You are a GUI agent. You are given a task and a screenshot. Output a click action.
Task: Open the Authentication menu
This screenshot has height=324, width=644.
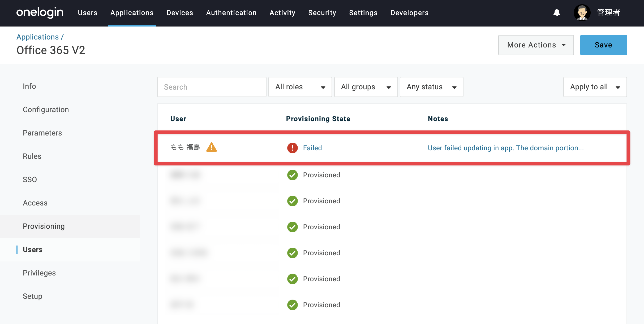pos(231,13)
